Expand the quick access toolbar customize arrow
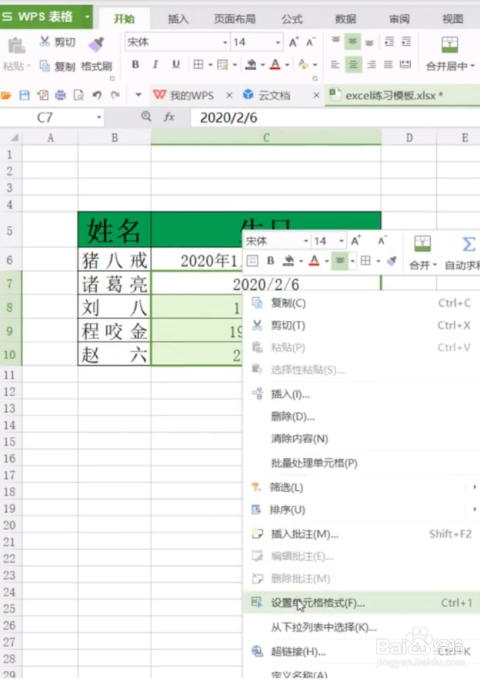The height and width of the screenshot is (680, 493). 138,95
